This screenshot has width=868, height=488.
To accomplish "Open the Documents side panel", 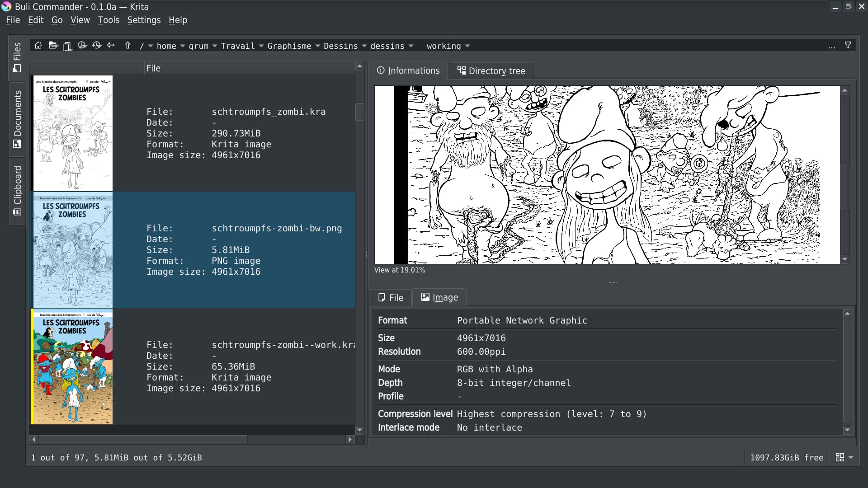I will coord(17,119).
